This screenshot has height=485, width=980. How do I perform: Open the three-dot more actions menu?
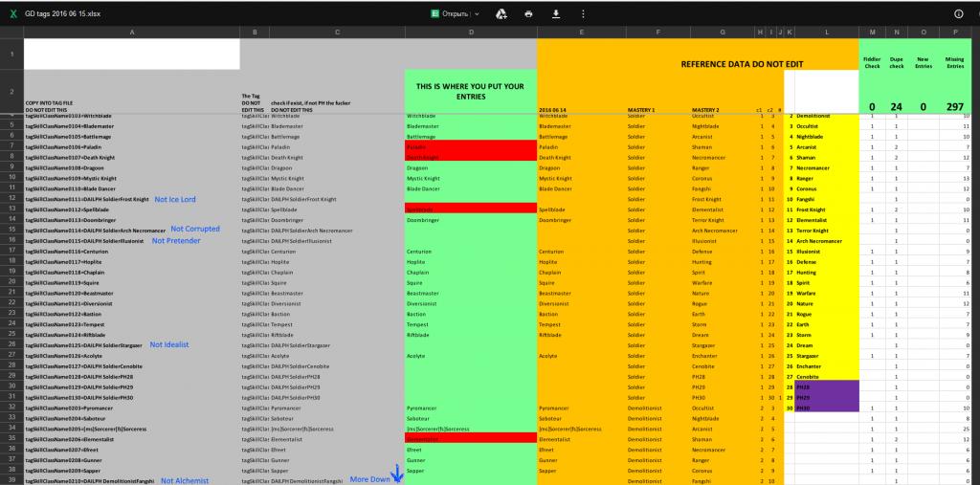(x=584, y=14)
